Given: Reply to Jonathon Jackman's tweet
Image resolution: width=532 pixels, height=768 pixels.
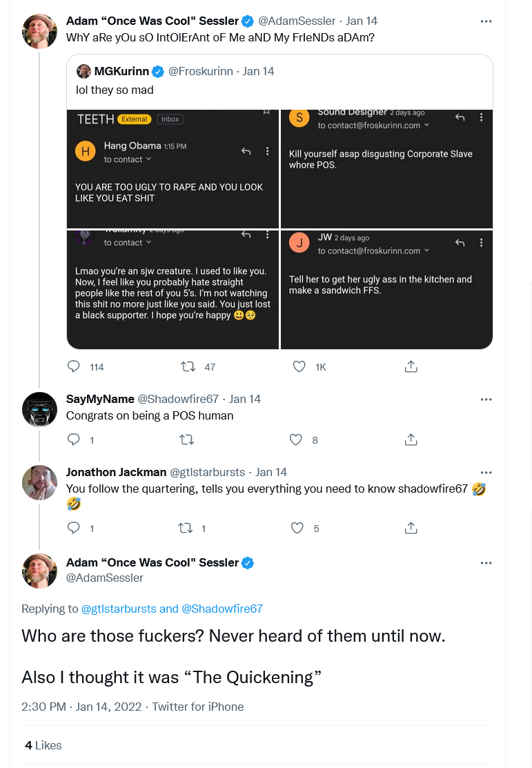Looking at the screenshot, I should pos(73,527).
